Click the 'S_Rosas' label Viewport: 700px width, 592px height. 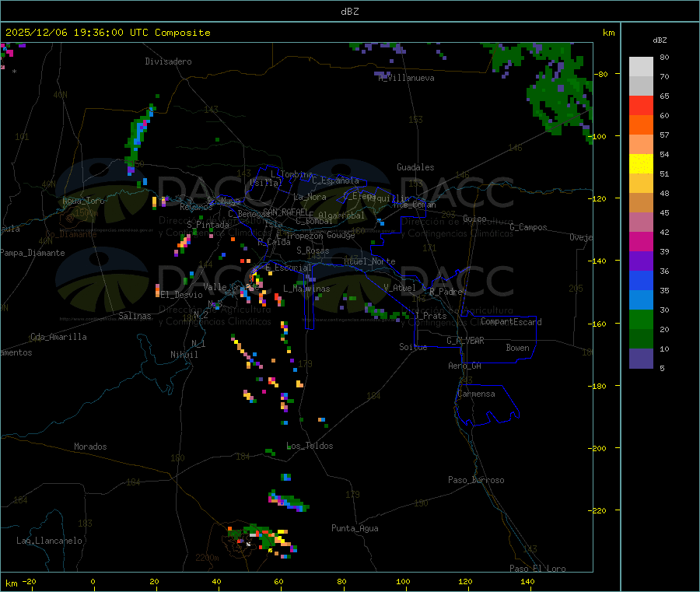pyautogui.click(x=313, y=251)
